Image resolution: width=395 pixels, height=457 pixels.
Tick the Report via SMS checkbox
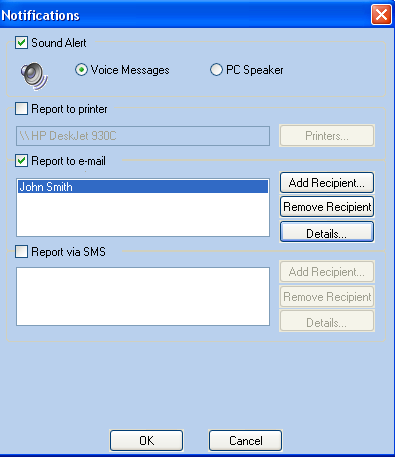pyautogui.click(x=22, y=252)
